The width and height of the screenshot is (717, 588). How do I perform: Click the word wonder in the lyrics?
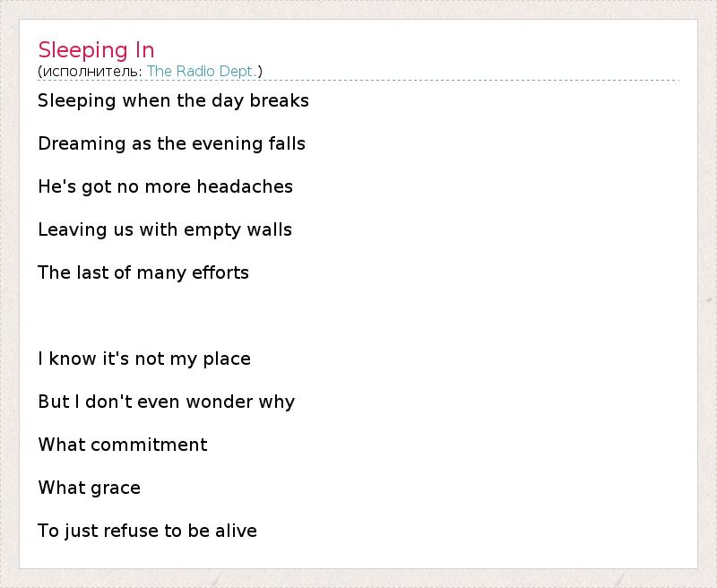[217, 402]
